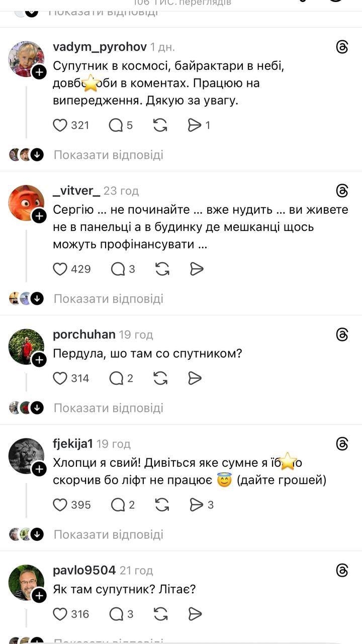Click Threads logo beside porchuhan's comment
This screenshot has width=362, height=644.
pyautogui.click(x=342, y=335)
